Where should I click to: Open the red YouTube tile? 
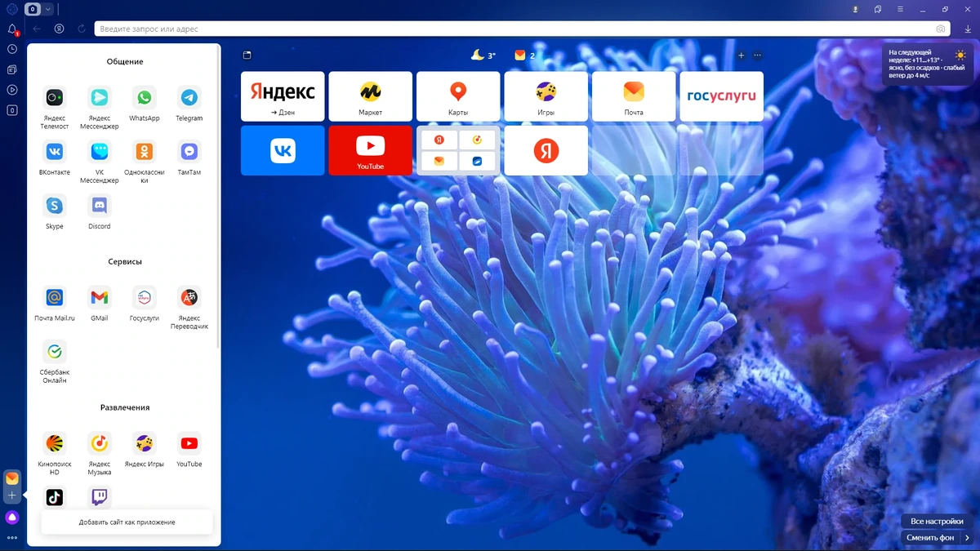370,150
